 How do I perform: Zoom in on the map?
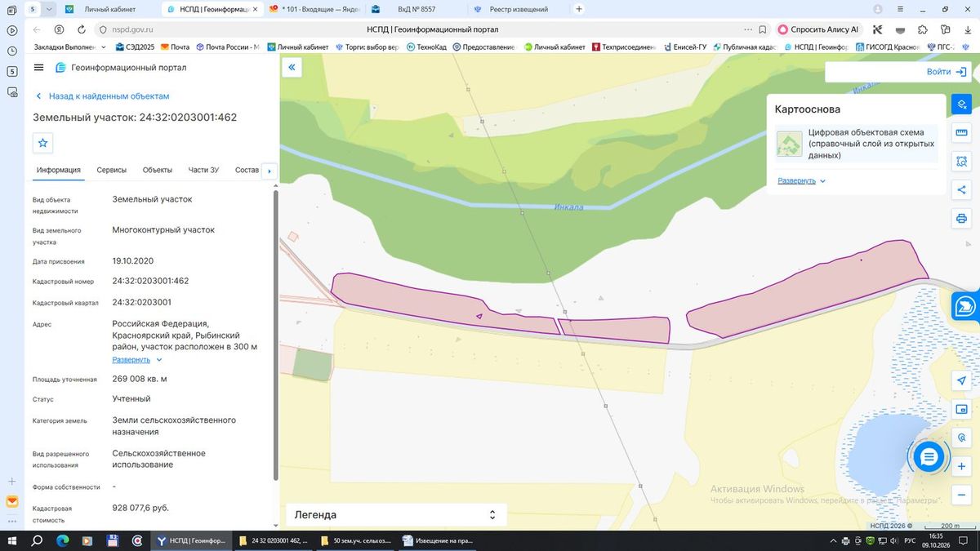(962, 466)
